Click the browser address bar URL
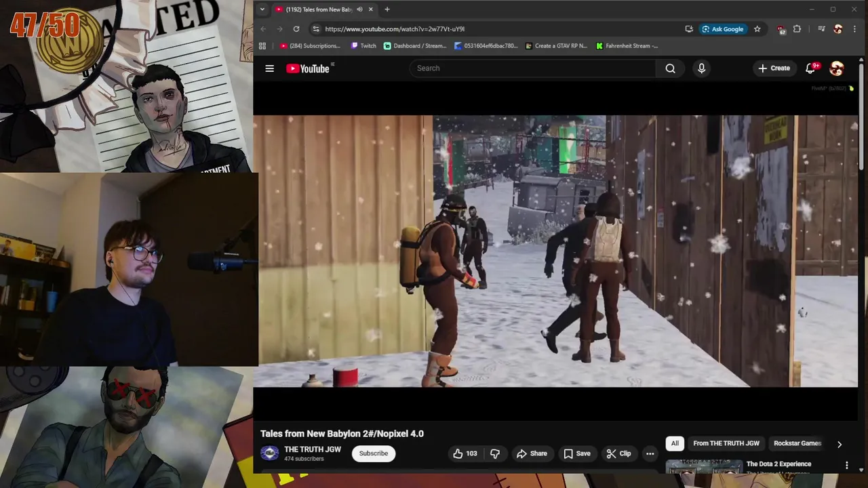This screenshot has height=488, width=868. [395, 29]
